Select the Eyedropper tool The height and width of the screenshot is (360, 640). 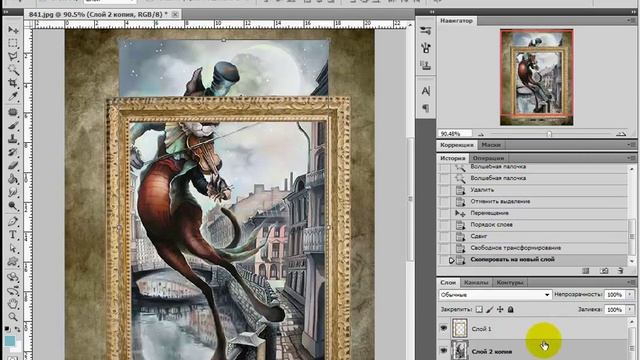coord(13,97)
